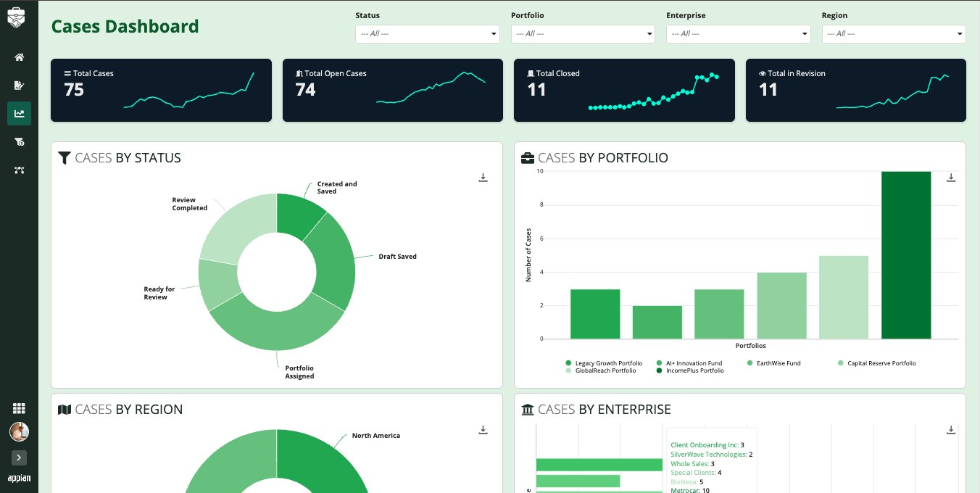Download the Cases by Enterprise chart

(x=951, y=430)
